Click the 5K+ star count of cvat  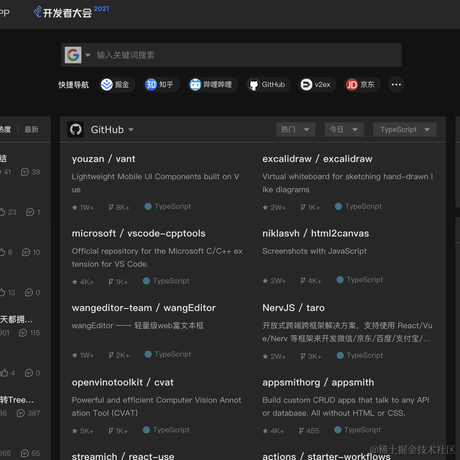[x=83, y=431]
